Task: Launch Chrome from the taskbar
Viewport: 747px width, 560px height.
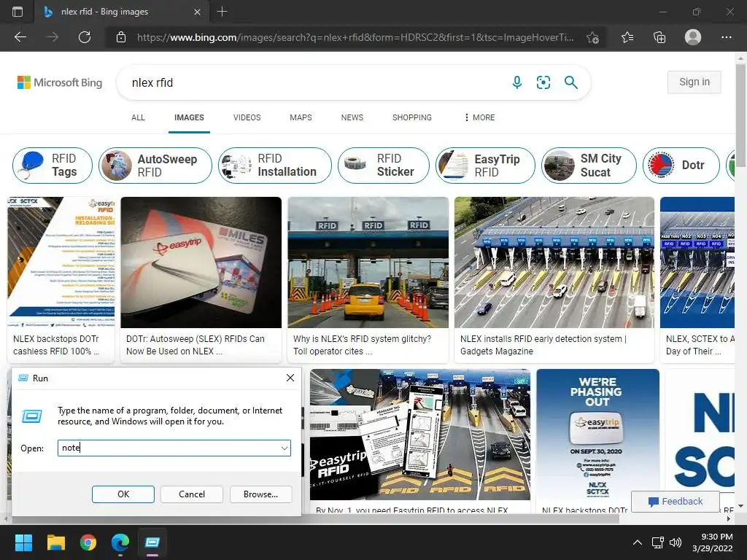Action: [x=88, y=542]
